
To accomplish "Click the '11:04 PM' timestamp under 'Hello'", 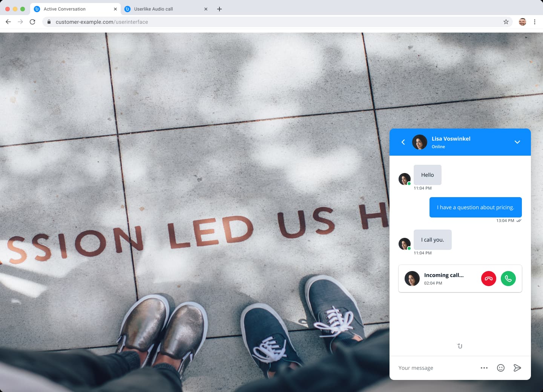I will click(x=422, y=188).
